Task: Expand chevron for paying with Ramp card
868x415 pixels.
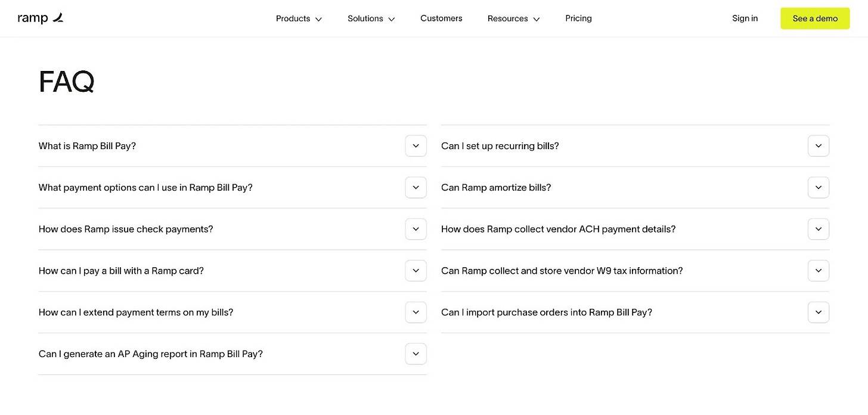Action: pos(416,271)
